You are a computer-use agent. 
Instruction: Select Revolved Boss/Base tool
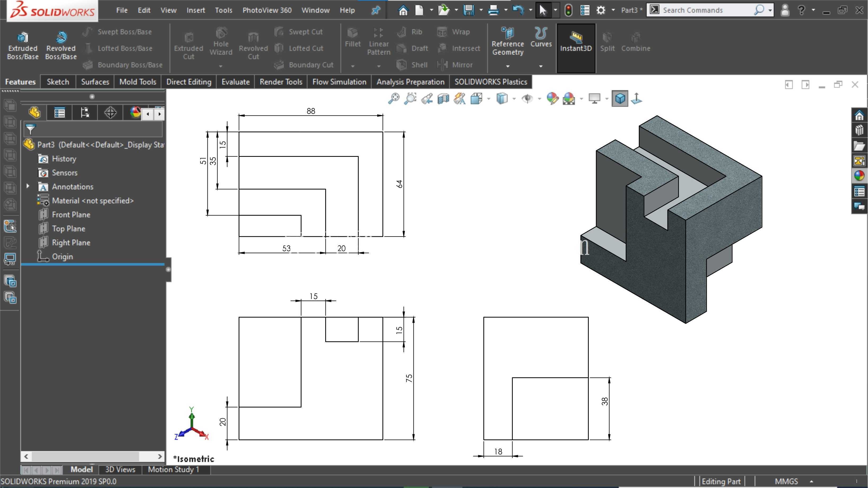coord(61,46)
